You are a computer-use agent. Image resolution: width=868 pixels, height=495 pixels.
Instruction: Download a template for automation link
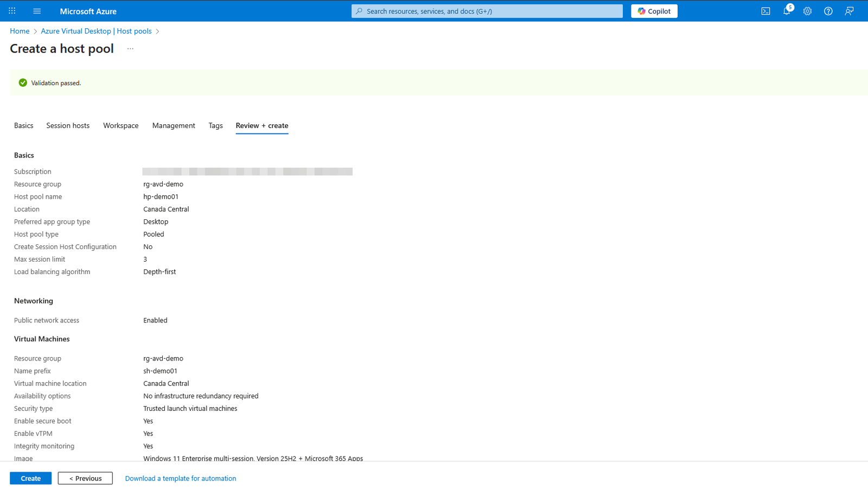point(181,478)
